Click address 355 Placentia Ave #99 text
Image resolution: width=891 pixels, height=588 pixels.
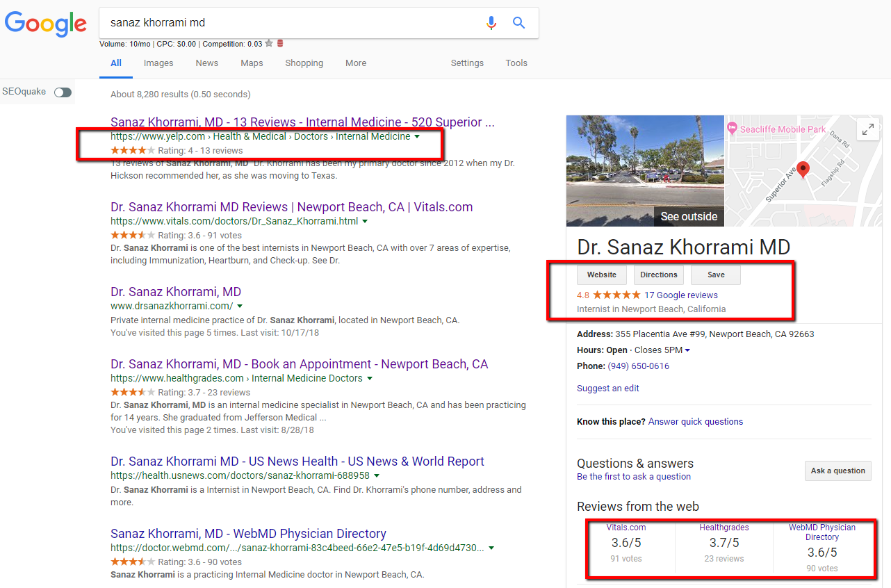point(715,334)
